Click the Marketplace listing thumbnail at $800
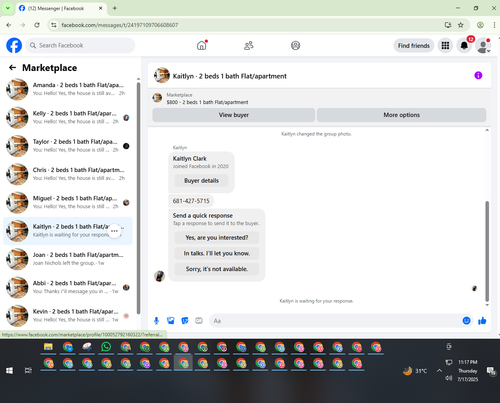Screen dimensions: 500x403 point(157,98)
